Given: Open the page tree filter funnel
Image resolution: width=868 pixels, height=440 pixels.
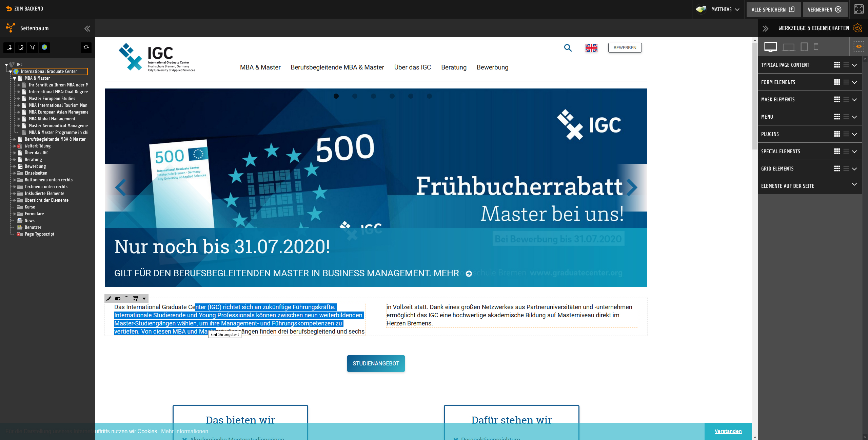Looking at the screenshot, I should [x=33, y=47].
